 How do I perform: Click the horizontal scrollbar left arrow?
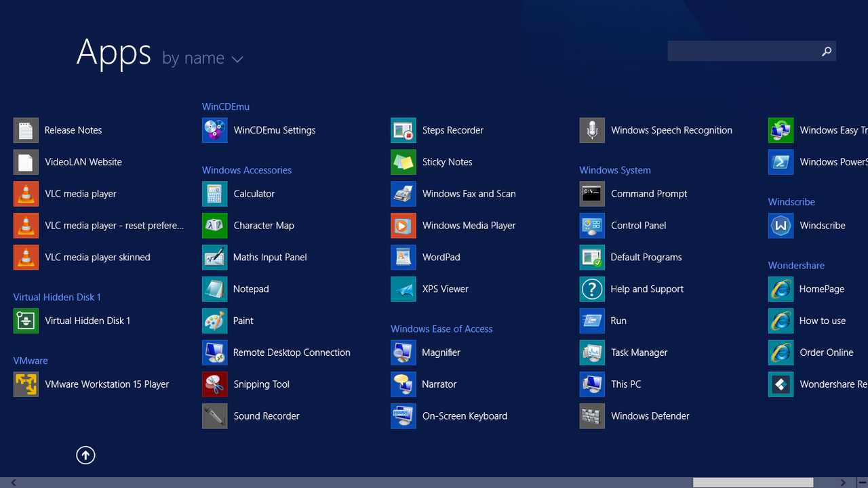(13, 483)
